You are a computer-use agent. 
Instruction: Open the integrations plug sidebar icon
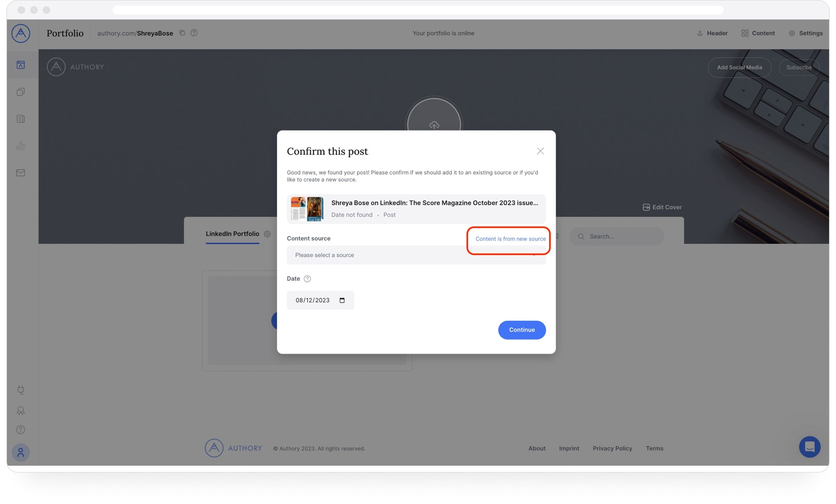(x=21, y=389)
